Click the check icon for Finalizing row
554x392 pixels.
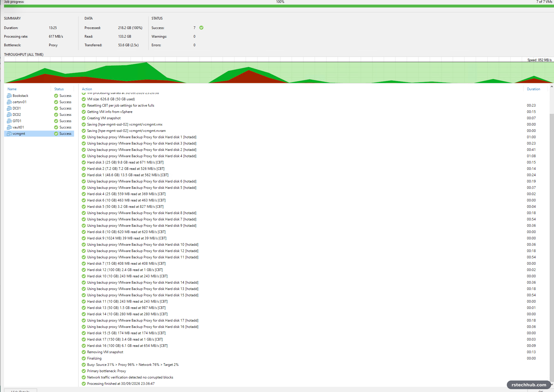tap(84, 358)
